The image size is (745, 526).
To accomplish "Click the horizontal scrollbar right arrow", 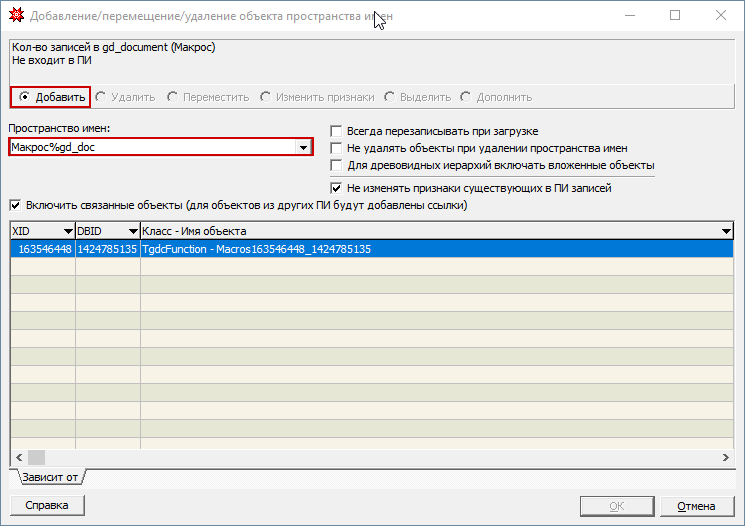I will click(x=726, y=457).
